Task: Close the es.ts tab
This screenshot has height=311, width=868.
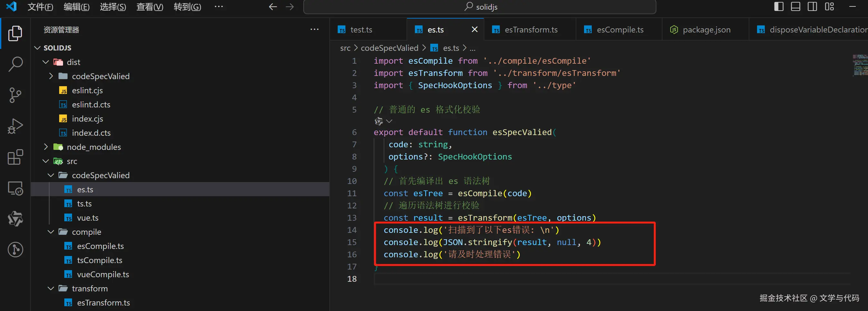Action: (474, 30)
